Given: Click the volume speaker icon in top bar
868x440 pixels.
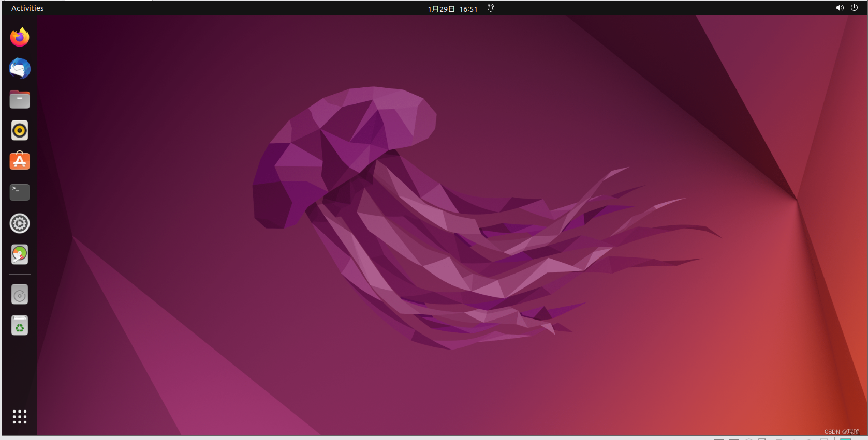Looking at the screenshot, I should click(x=840, y=8).
